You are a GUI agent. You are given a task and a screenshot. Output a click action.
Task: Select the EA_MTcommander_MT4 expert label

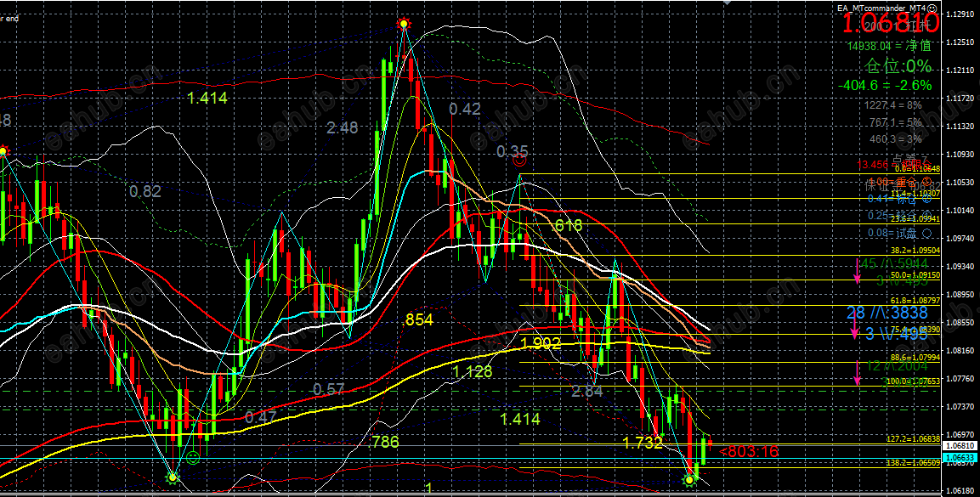coord(881,8)
